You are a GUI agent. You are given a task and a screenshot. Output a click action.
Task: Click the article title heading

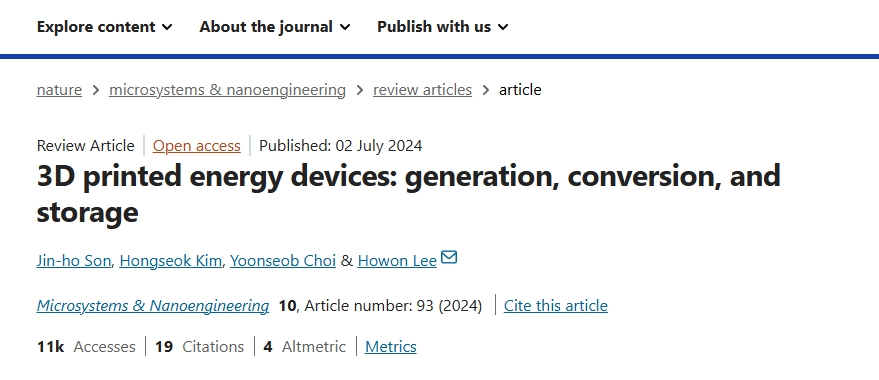point(409,193)
